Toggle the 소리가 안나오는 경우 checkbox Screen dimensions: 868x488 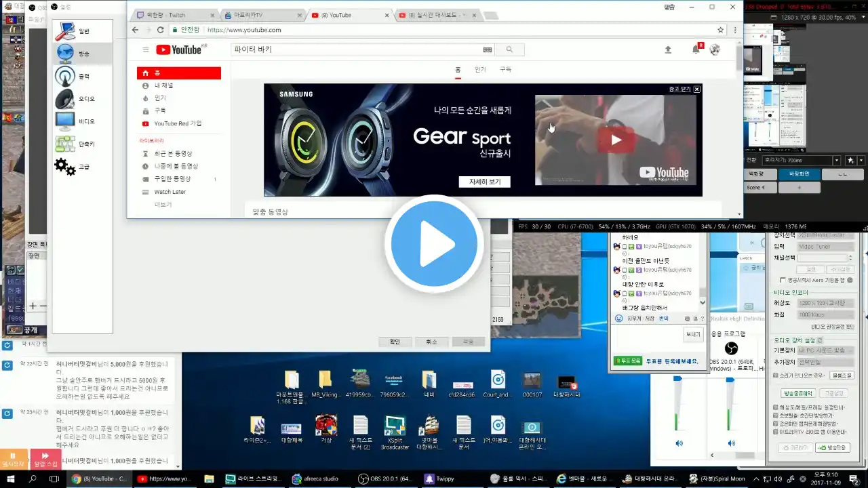pyautogui.click(x=776, y=375)
